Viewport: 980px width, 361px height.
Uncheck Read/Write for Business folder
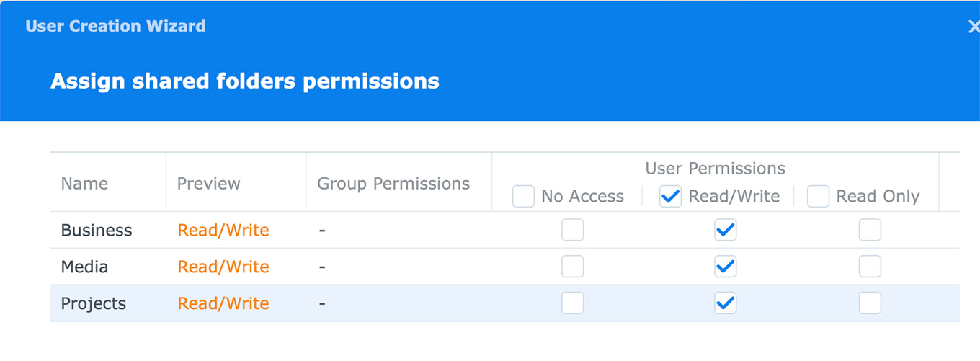click(725, 230)
